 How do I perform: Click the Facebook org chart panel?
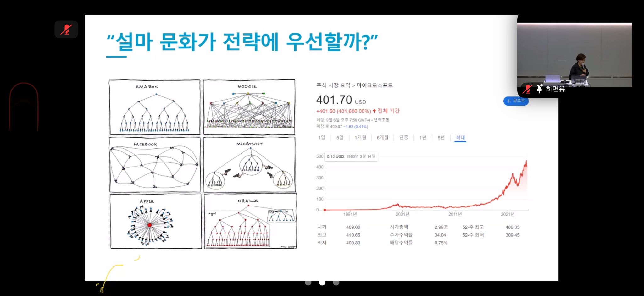tap(155, 164)
